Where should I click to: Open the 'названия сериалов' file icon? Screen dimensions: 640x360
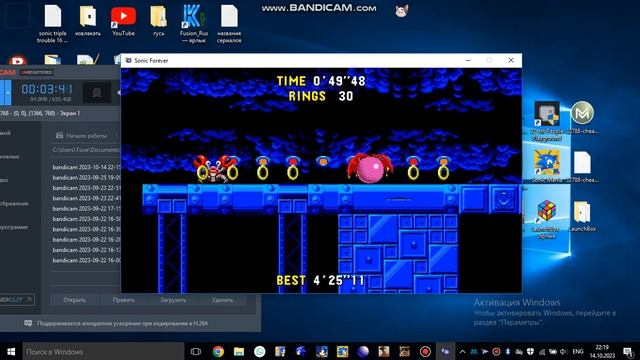click(x=229, y=24)
